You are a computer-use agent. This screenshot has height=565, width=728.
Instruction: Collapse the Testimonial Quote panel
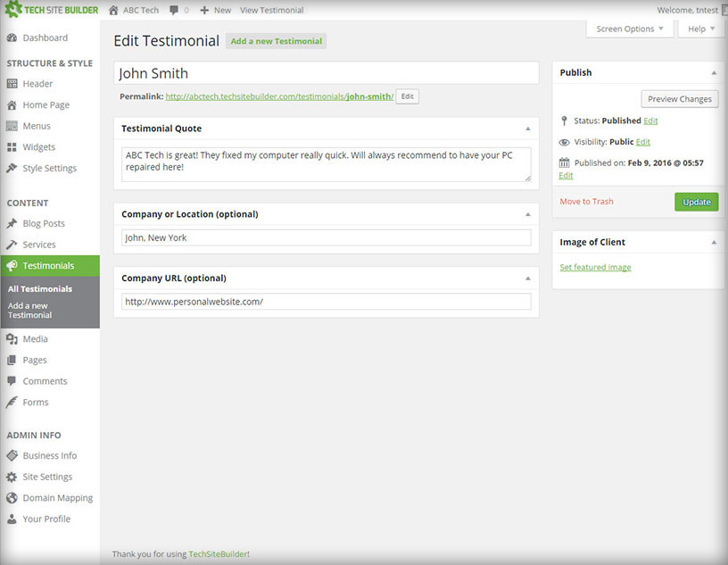[528, 128]
